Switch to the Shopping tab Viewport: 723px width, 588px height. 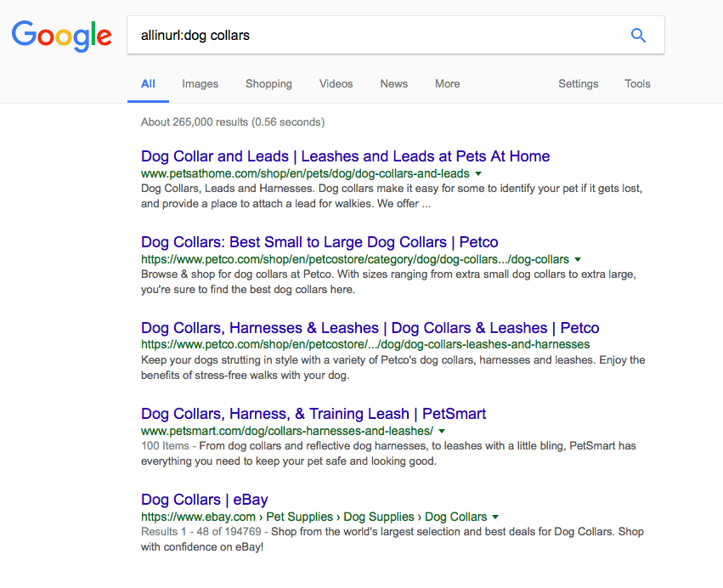point(268,84)
